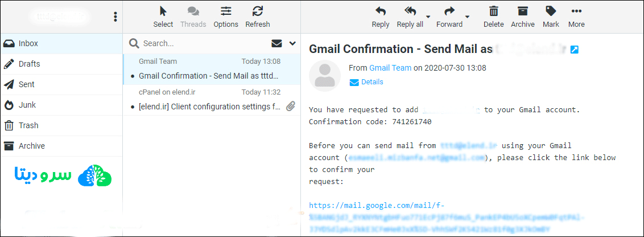Screen dimensions: 644x237
Task: Activate the Select tool for messages
Action: point(163,17)
